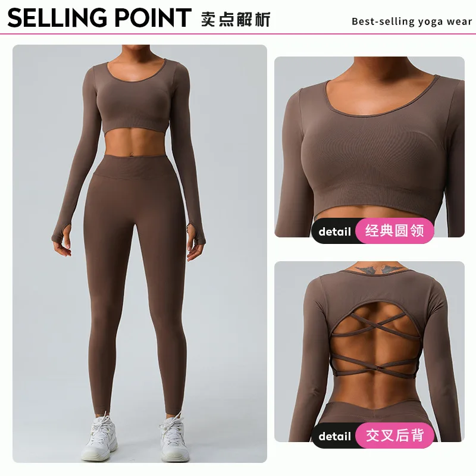
Task: Click the tattoo on the model's upper back
Action: pos(375,269)
